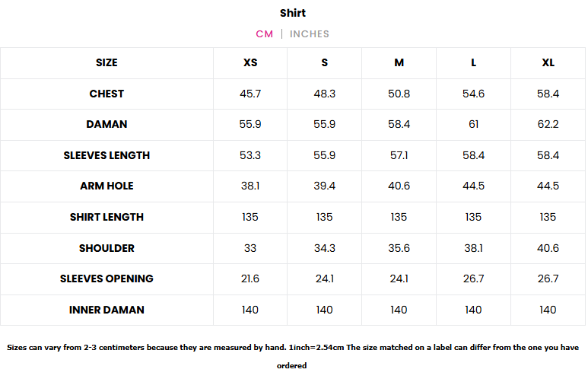This screenshot has height=382, width=588.
Task: Click the CHEST row label
Action: pos(106,94)
